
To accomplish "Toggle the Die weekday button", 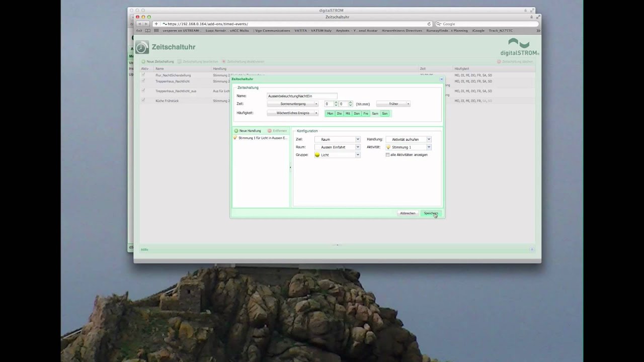I will [x=340, y=114].
